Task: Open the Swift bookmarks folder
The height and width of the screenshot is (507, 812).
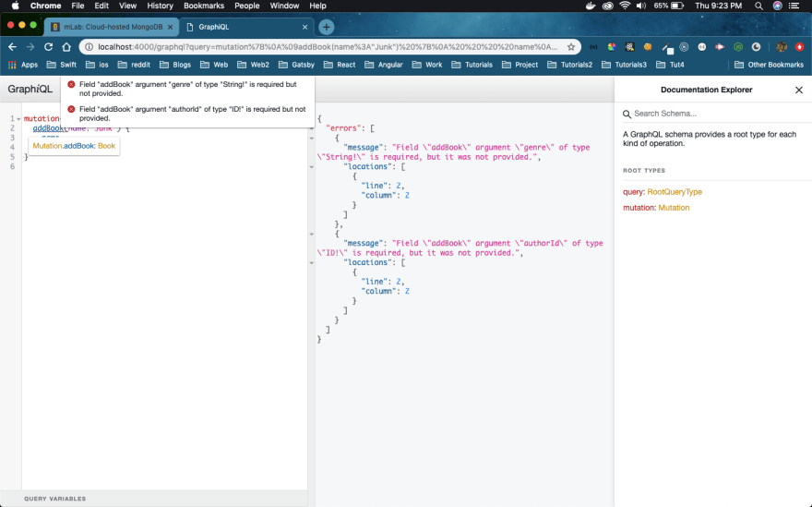Action: coord(62,65)
